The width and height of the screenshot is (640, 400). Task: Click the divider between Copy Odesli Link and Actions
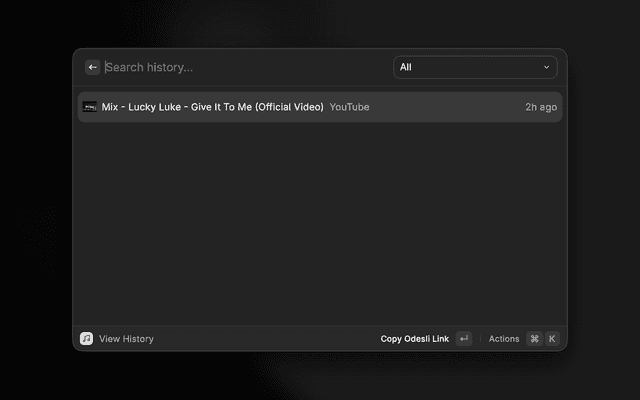(x=480, y=339)
